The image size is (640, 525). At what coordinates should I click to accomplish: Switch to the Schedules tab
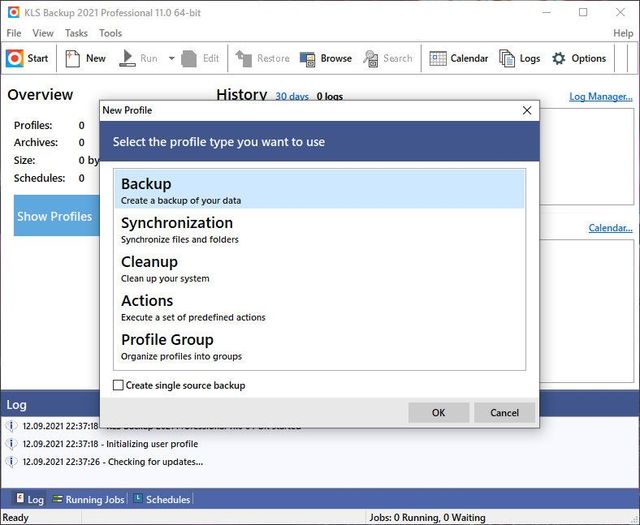(x=162, y=499)
